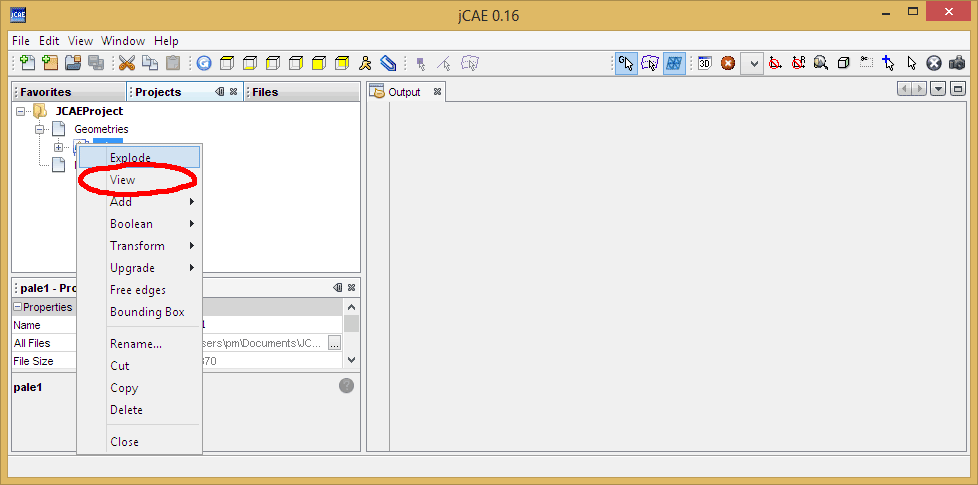Toggle the blue mesh grid selection button

pyautogui.click(x=675, y=63)
